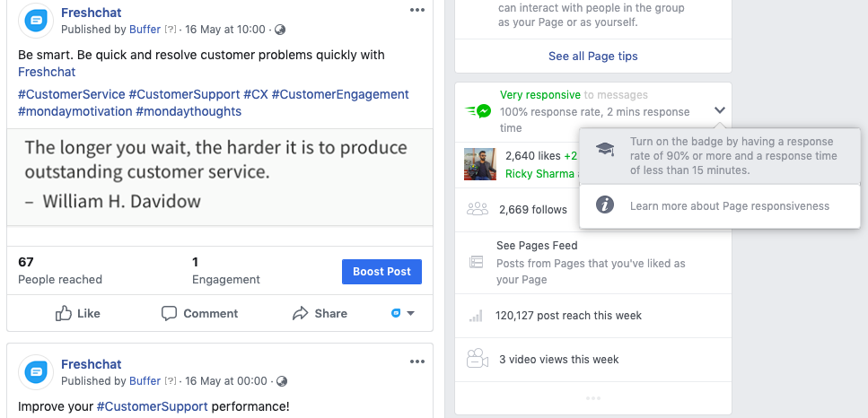Open #CustomerSupport hashtag in the 10:00 post

coord(184,94)
